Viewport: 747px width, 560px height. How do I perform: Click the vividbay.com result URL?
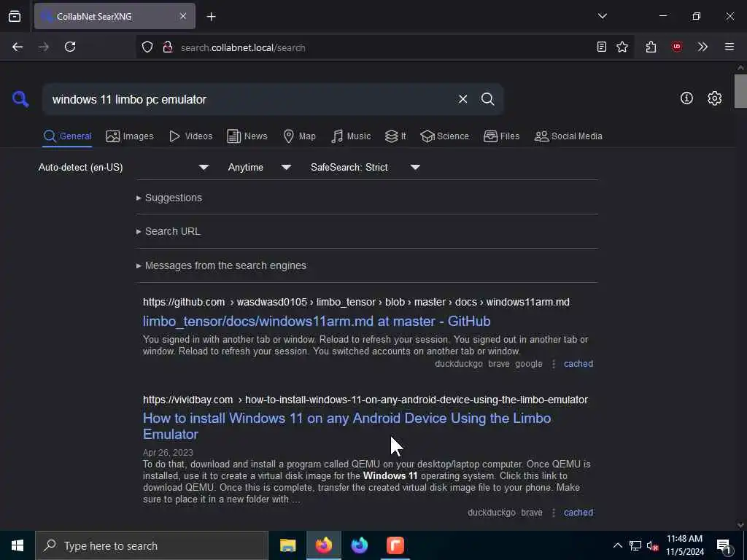coord(365,400)
